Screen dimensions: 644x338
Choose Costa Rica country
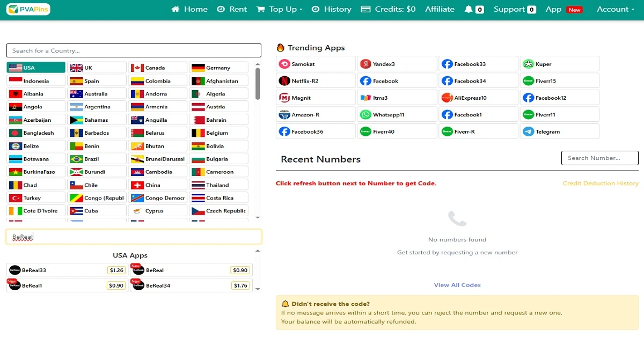tap(219, 198)
